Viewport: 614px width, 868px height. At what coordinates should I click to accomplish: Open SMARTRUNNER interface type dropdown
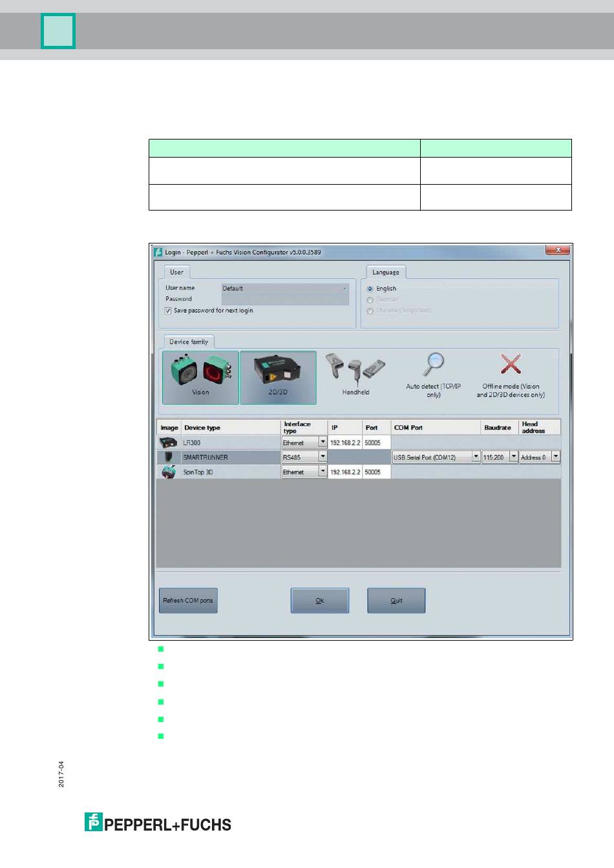coord(323,457)
